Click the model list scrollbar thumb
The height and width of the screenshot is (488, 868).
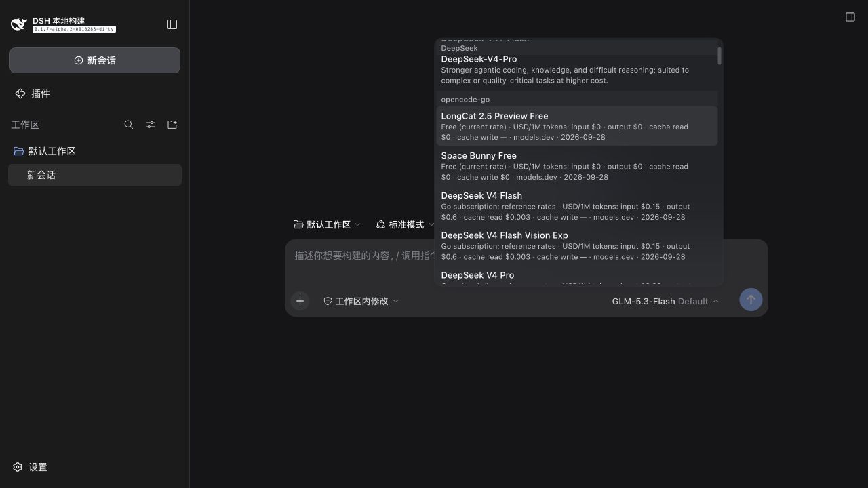[x=719, y=56]
